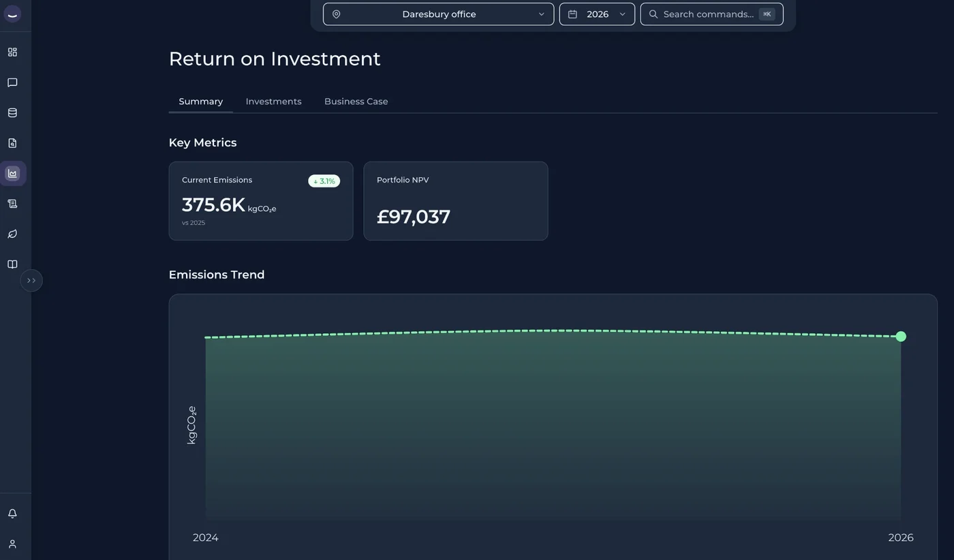Click the Portfolio NPV label
Viewport: 954px width, 560px height.
point(403,180)
